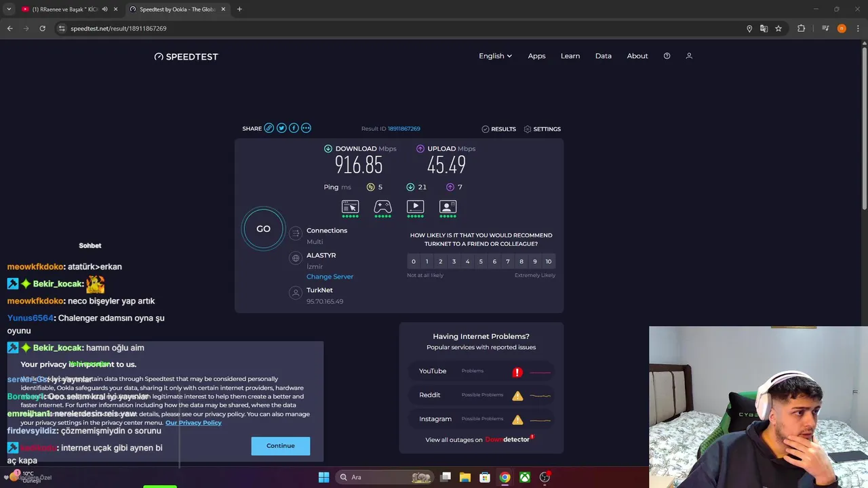Click the download arrow icon
Viewport: 868px width, 488px height.
tap(328, 148)
